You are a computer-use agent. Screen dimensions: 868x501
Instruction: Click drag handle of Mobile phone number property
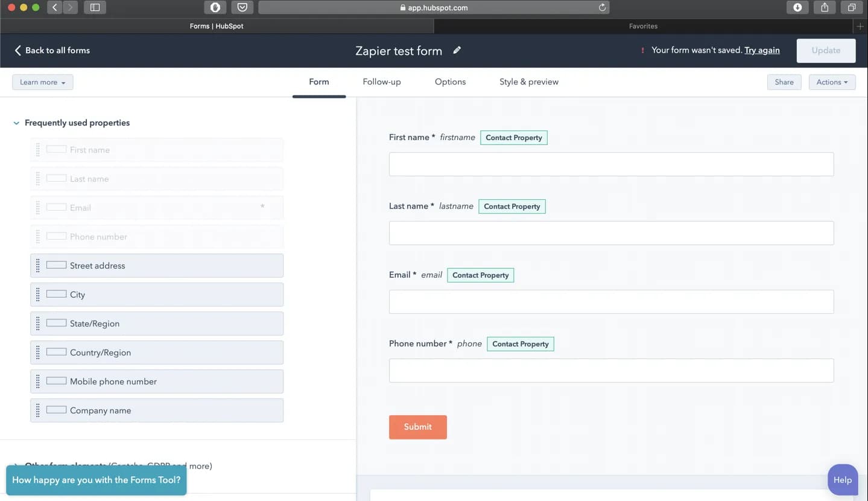coord(38,381)
